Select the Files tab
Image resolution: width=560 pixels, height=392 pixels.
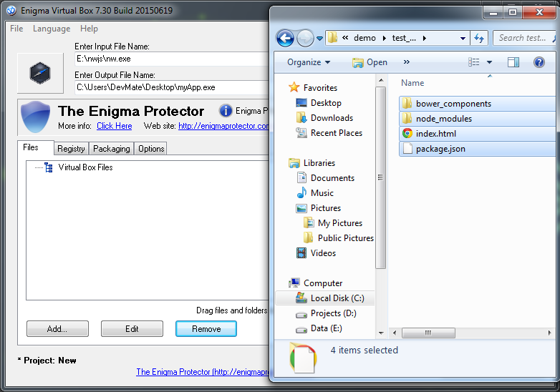click(x=35, y=147)
